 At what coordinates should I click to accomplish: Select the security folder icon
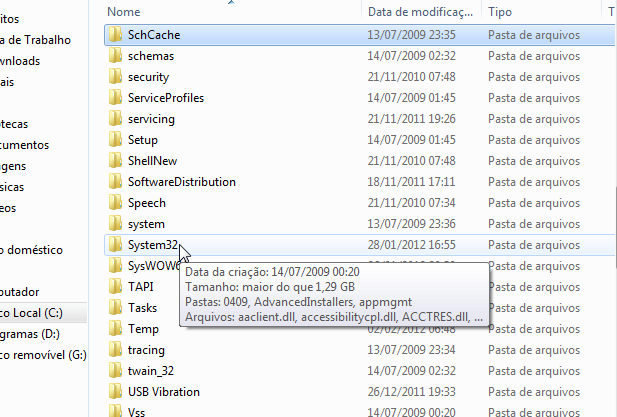click(116, 77)
